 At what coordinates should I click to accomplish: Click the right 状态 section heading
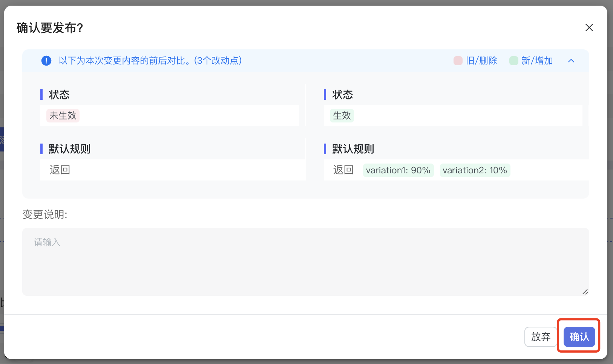(342, 95)
